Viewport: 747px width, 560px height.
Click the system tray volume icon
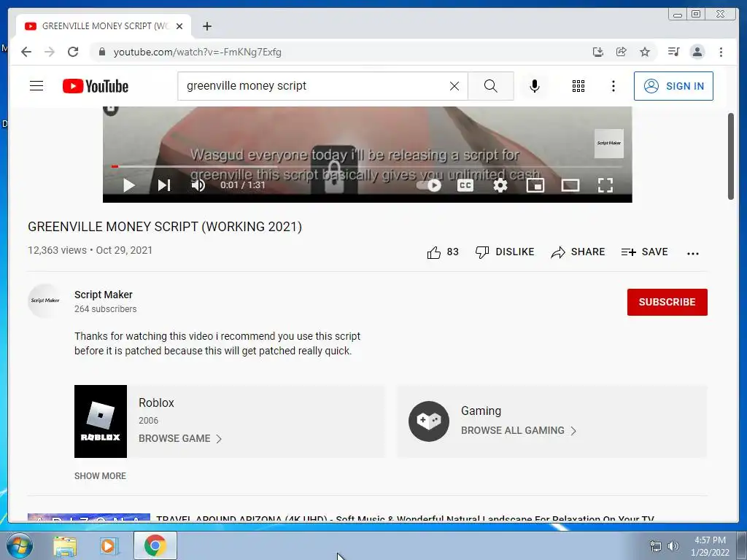673,546
